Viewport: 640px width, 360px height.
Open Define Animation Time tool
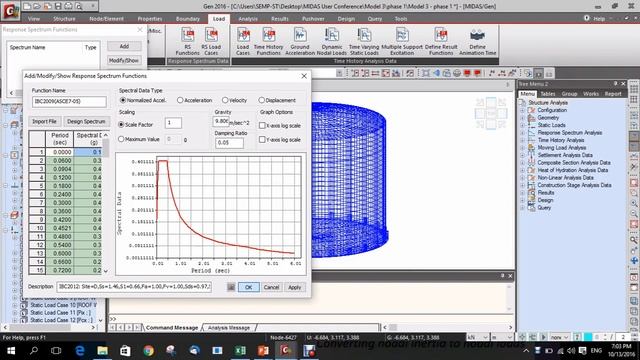click(x=478, y=41)
